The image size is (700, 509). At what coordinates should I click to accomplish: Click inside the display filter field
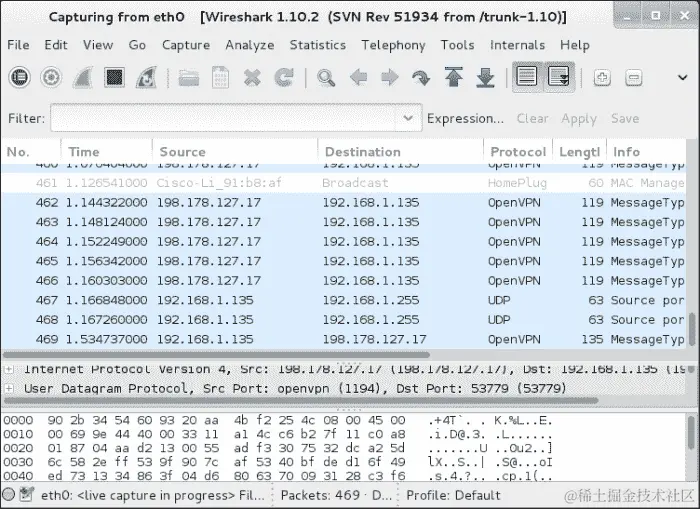(x=223, y=118)
